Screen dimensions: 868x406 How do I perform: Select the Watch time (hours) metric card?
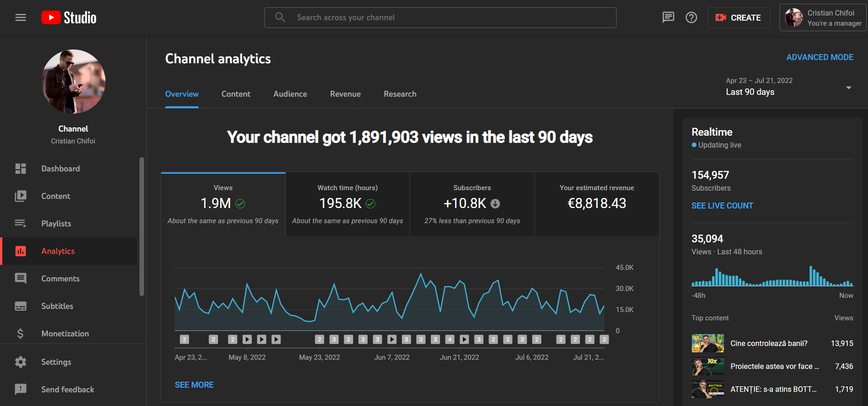[348, 204]
